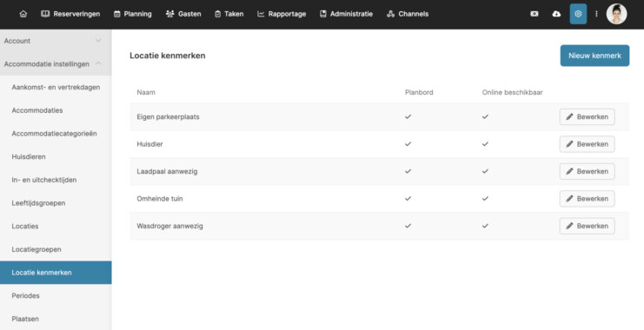Open the Administratie menu
The height and width of the screenshot is (330, 644).
pos(346,14)
